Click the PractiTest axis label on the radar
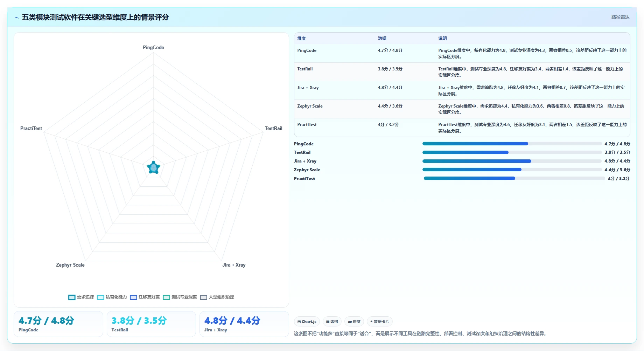Image resolution: width=644 pixels, height=351 pixels. pyautogui.click(x=31, y=128)
